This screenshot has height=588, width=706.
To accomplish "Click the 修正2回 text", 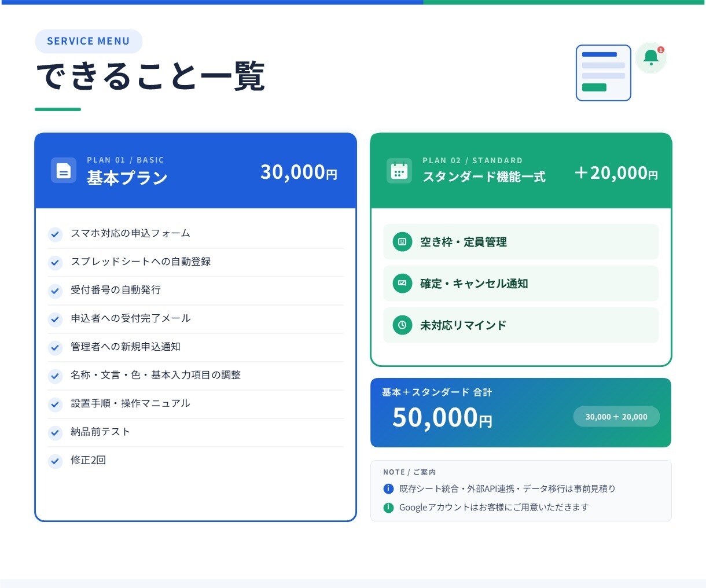I will pos(89,460).
